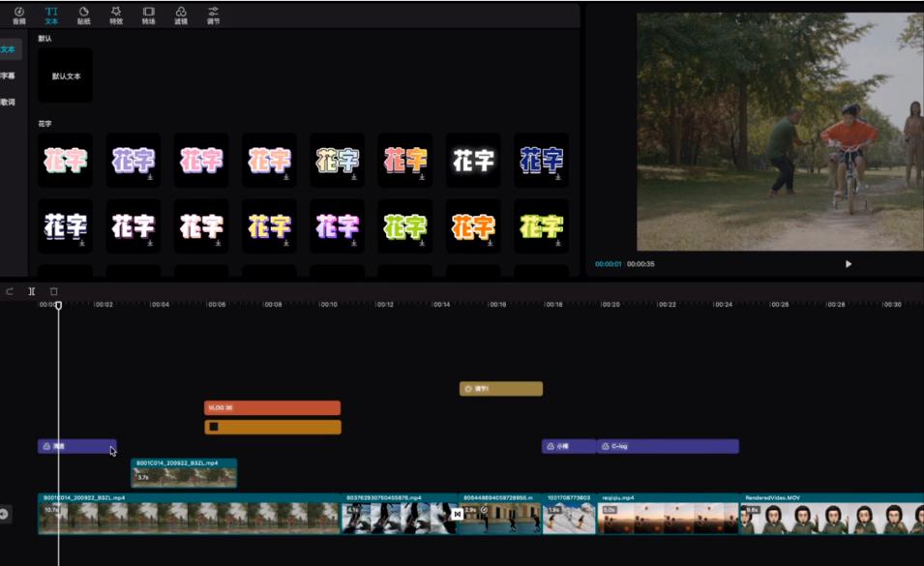Viewport: 924px width, 566px height.
Task: Click the undo arrow in timeline toolbar
Action: click(x=10, y=291)
